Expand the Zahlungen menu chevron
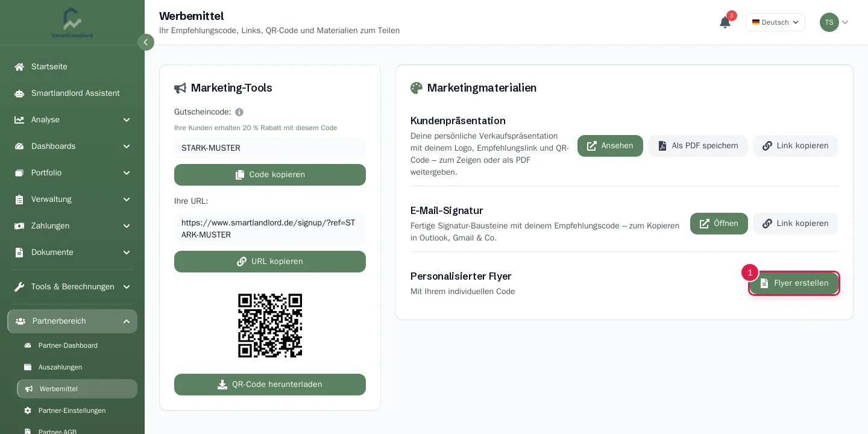The image size is (868, 434). [127, 226]
